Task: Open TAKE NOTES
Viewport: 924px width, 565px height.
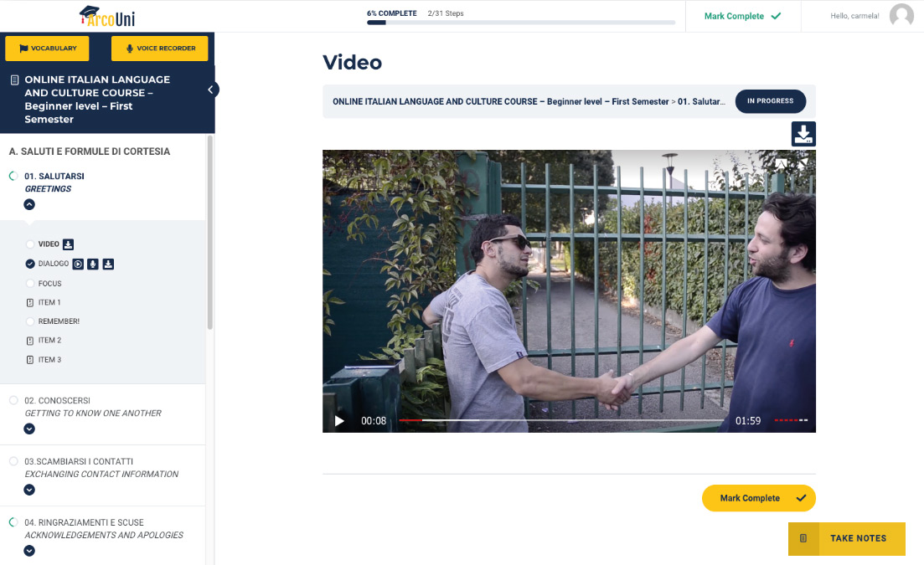Action: tap(847, 538)
